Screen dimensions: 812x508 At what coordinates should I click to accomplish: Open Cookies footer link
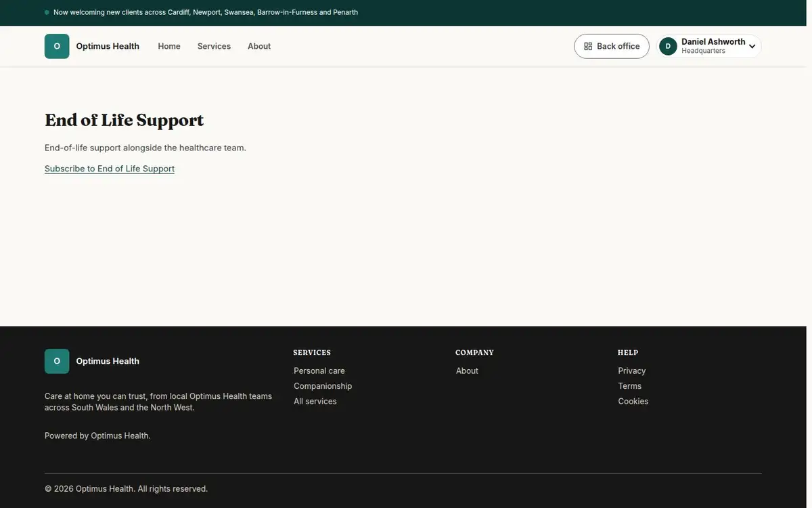pos(633,401)
